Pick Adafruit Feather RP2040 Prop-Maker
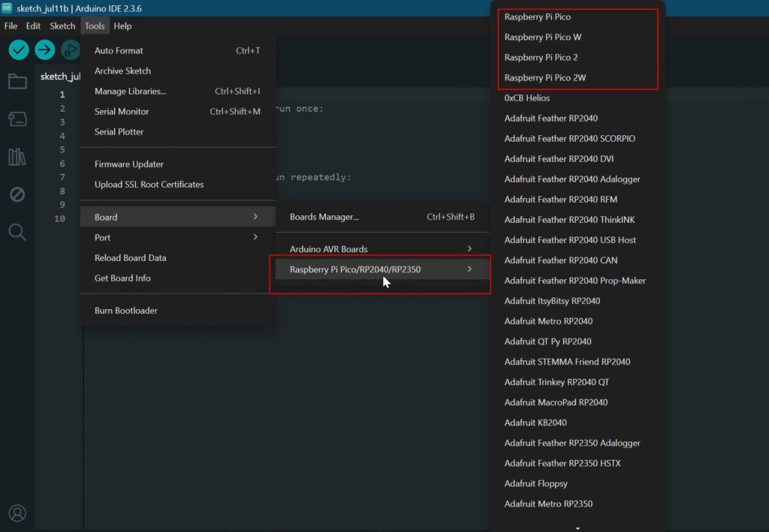769x532 pixels. coord(578,281)
